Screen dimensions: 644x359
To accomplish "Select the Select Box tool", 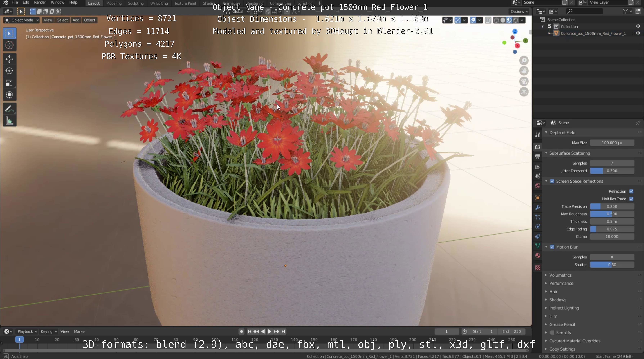I will coord(10,34).
